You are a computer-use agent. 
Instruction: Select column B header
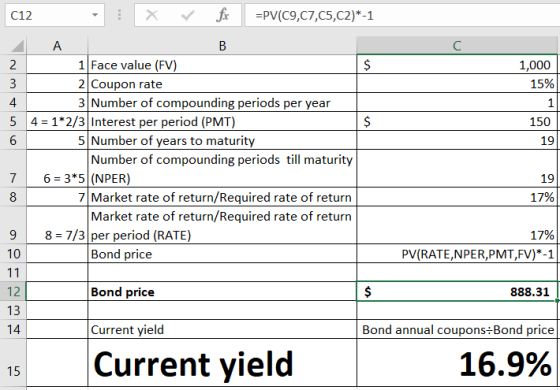[x=222, y=46]
